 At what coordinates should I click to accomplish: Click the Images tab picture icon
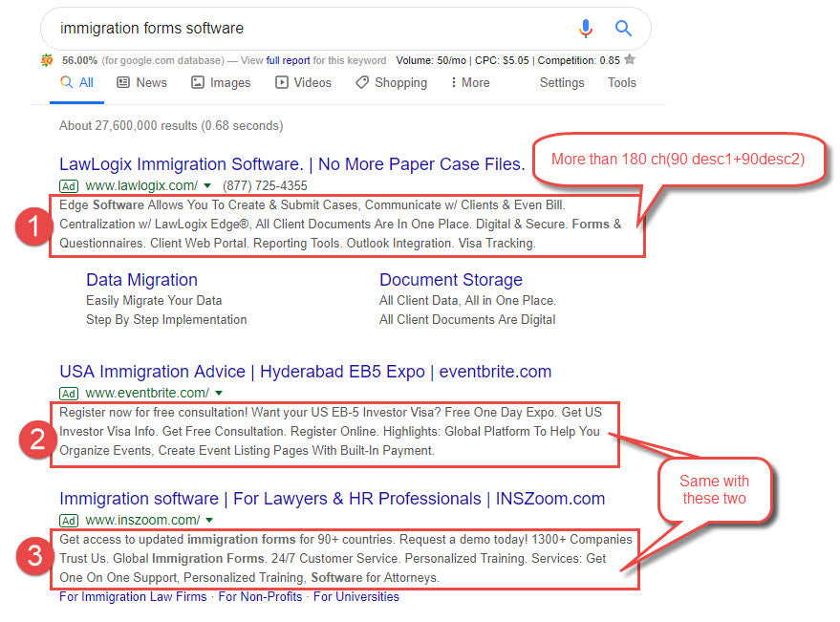[198, 82]
